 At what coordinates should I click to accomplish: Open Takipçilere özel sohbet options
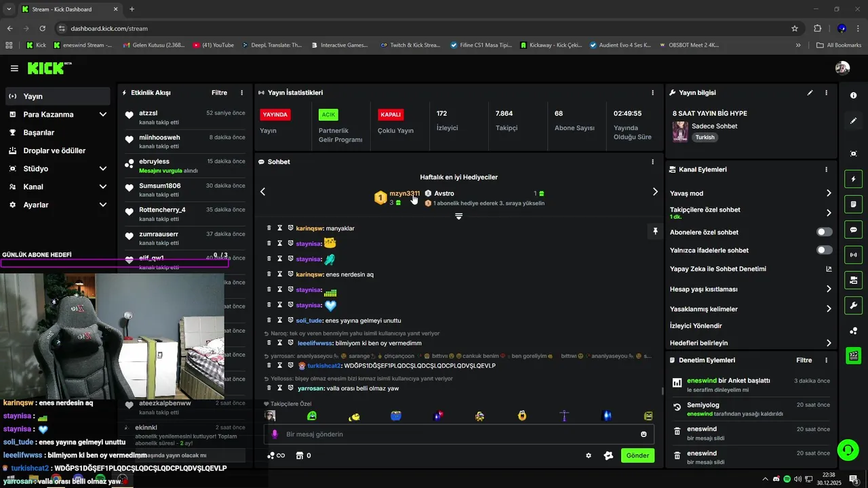[751, 213]
